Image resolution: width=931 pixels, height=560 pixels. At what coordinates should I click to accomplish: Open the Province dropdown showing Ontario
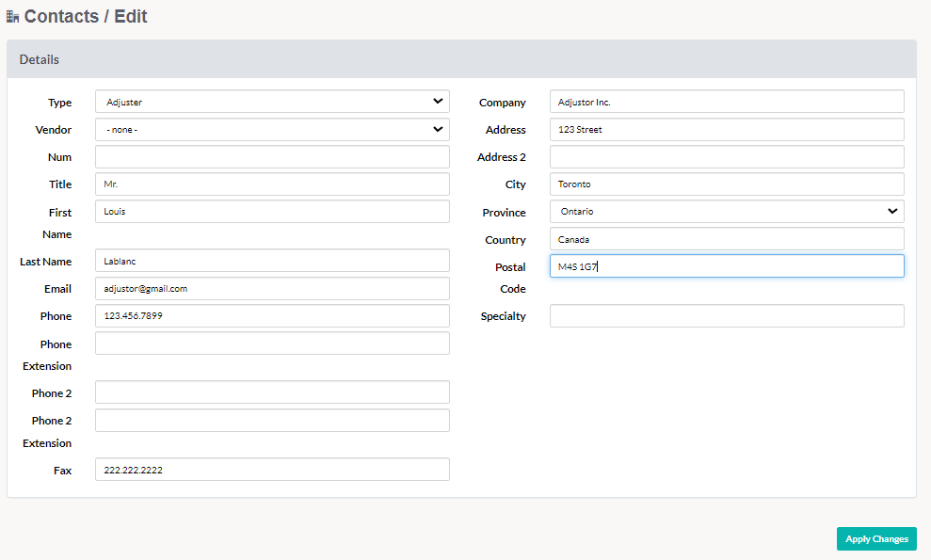727,212
